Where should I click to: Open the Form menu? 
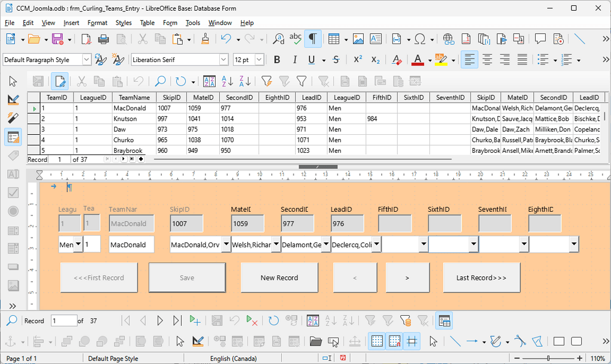(x=170, y=23)
